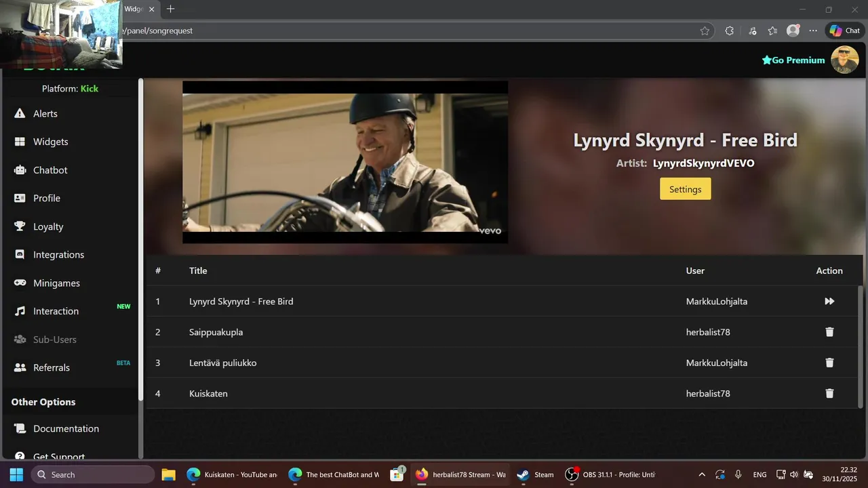Click the ENG language indicator

click(760, 474)
